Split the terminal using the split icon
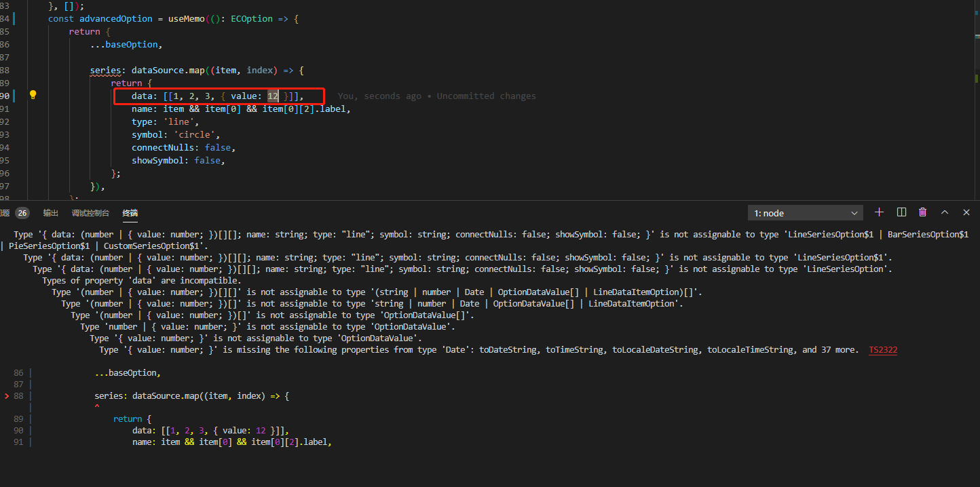The image size is (980, 487). coord(901,212)
